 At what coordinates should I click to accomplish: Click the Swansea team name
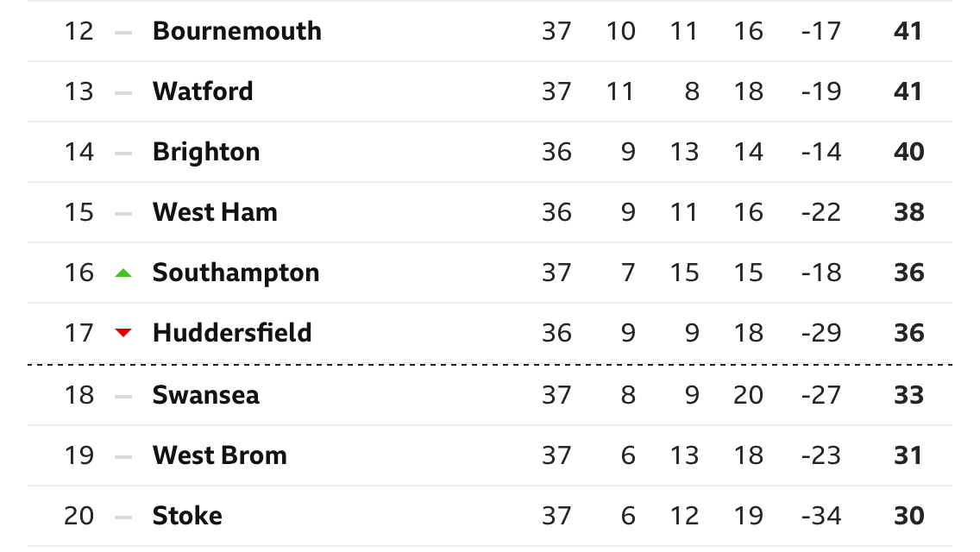205,395
